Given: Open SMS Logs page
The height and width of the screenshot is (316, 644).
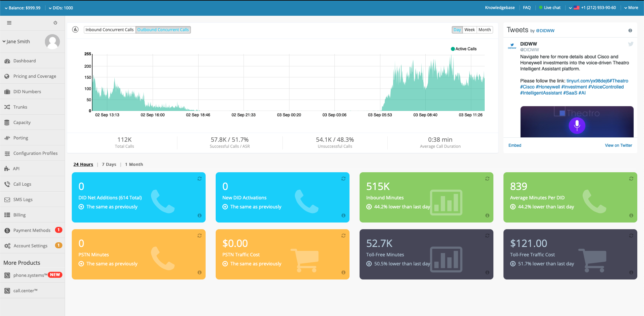Looking at the screenshot, I should tap(33, 199).
